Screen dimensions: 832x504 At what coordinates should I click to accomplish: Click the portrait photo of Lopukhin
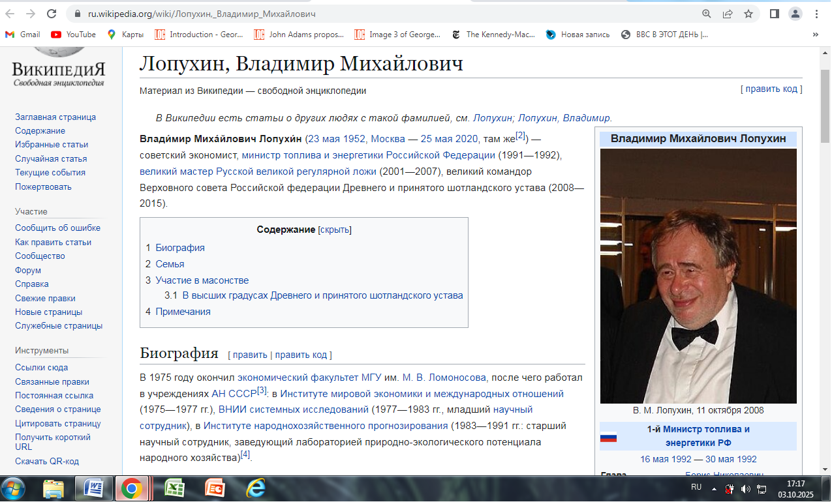point(698,276)
